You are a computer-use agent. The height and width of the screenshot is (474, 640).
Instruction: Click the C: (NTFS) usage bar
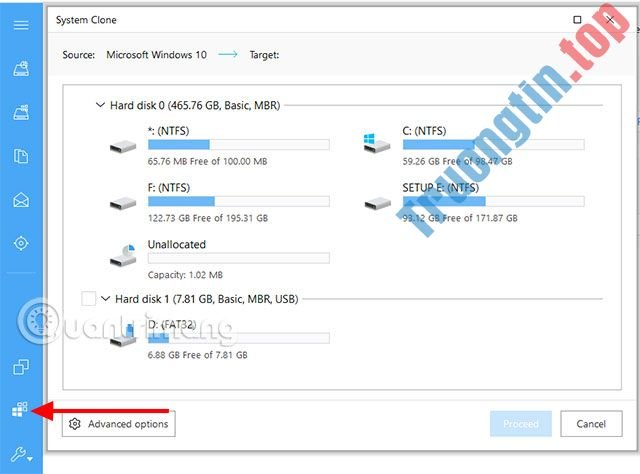click(493, 144)
